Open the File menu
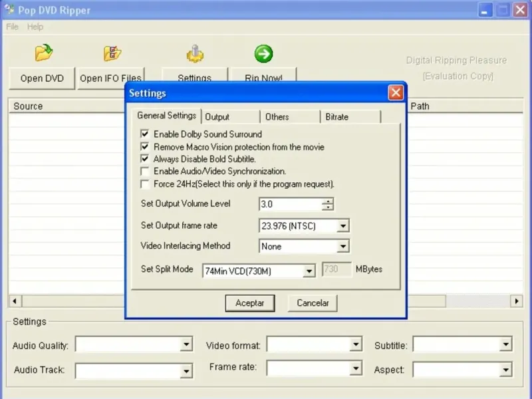Viewport: 532px width, 399px height. tap(12, 27)
